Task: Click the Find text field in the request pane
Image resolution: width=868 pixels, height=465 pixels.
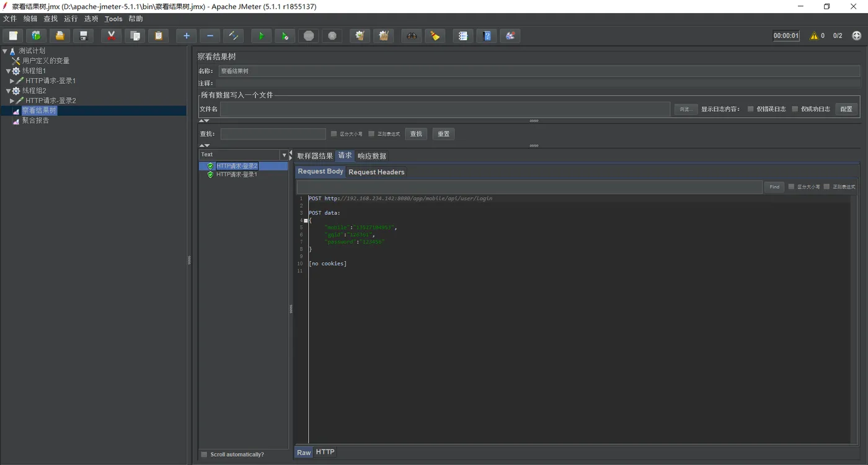Action: tap(529, 187)
